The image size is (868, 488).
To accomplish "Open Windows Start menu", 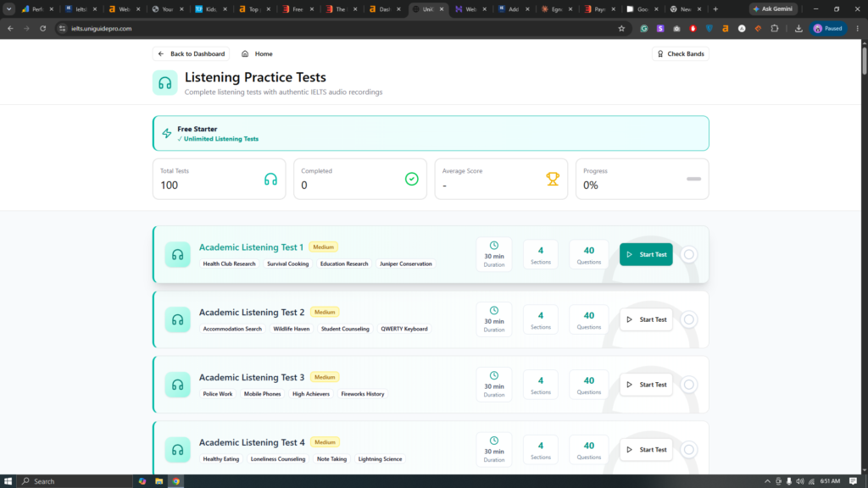I will [x=8, y=481].
